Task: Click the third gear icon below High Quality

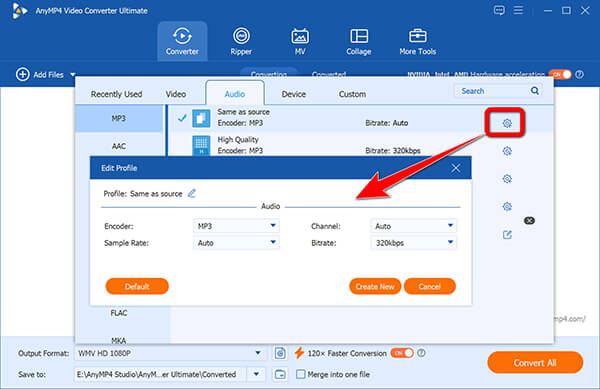Action: 507,179
